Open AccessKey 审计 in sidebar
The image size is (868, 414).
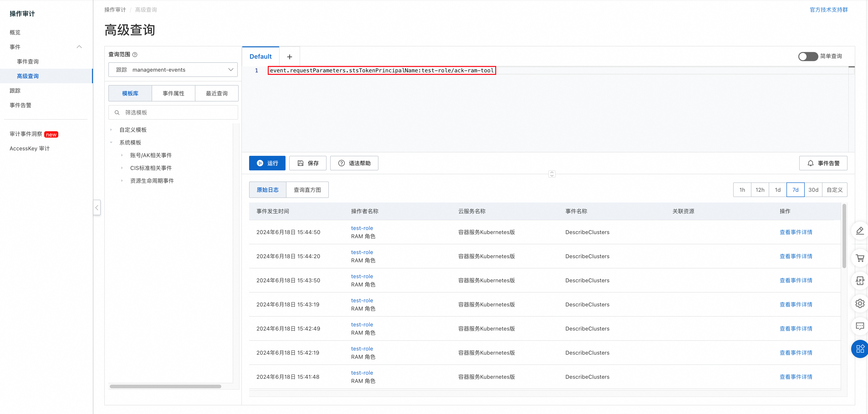tap(30, 149)
